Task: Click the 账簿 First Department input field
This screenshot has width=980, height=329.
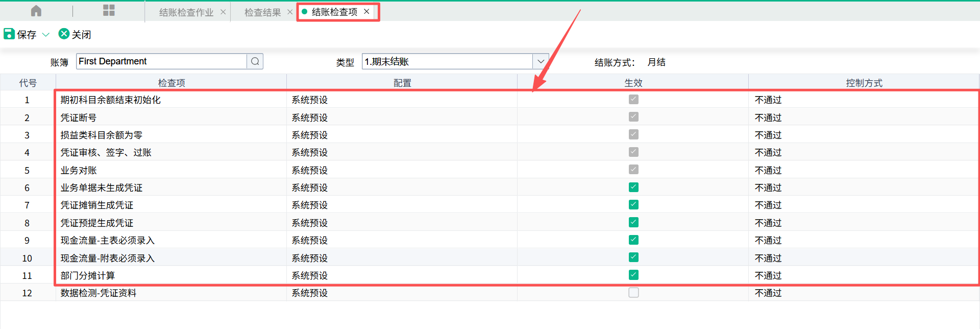Action: coord(161,61)
